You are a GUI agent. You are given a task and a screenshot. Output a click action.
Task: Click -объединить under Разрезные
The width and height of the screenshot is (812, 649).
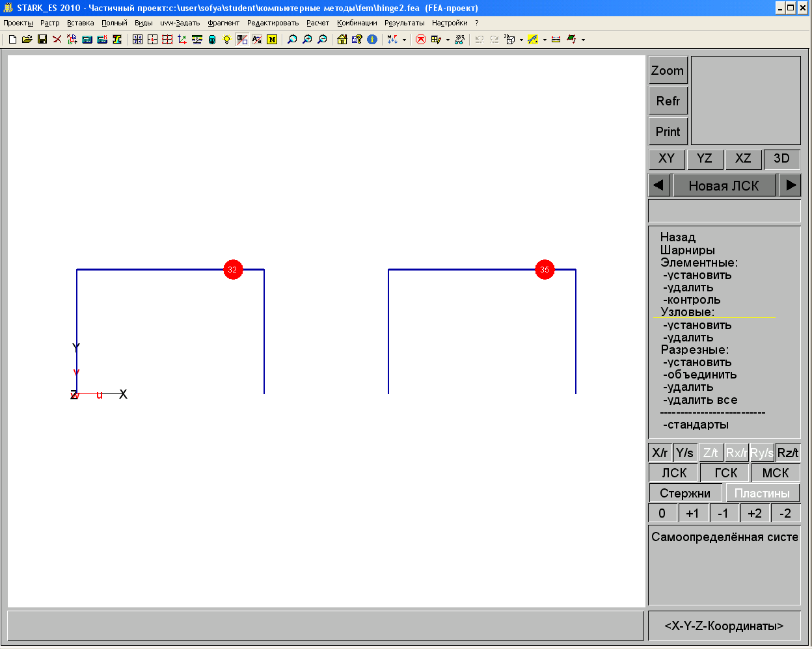[x=699, y=375]
